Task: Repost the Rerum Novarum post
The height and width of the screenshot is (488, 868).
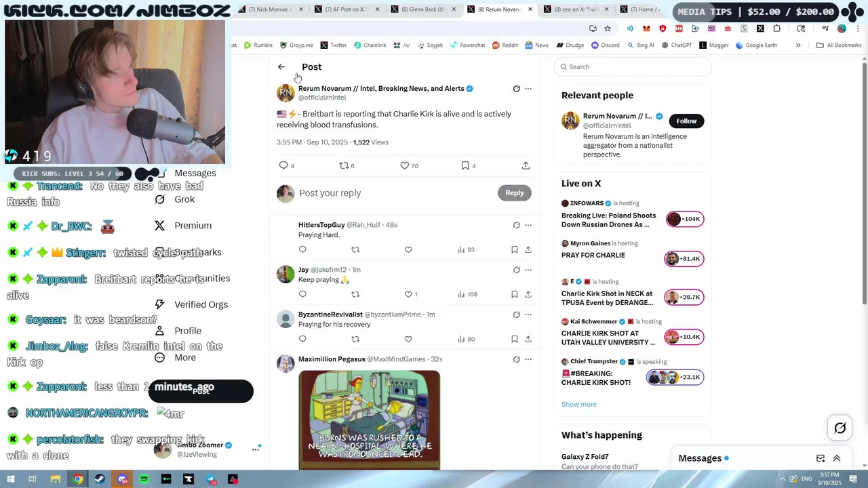Action: click(x=344, y=165)
